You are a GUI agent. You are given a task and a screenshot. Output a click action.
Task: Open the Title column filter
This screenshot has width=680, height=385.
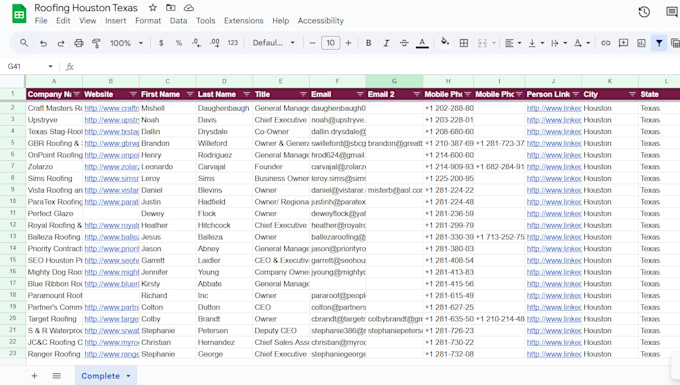[x=303, y=94]
